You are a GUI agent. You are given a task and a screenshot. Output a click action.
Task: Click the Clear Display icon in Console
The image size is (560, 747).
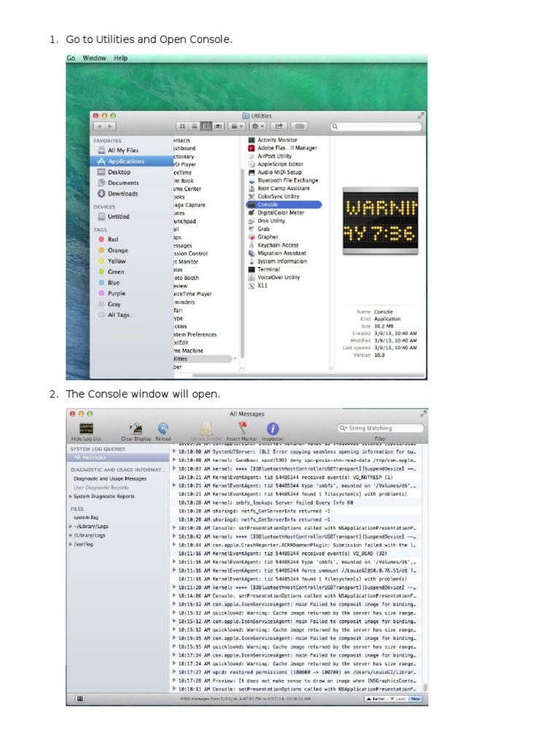[136, 428]
